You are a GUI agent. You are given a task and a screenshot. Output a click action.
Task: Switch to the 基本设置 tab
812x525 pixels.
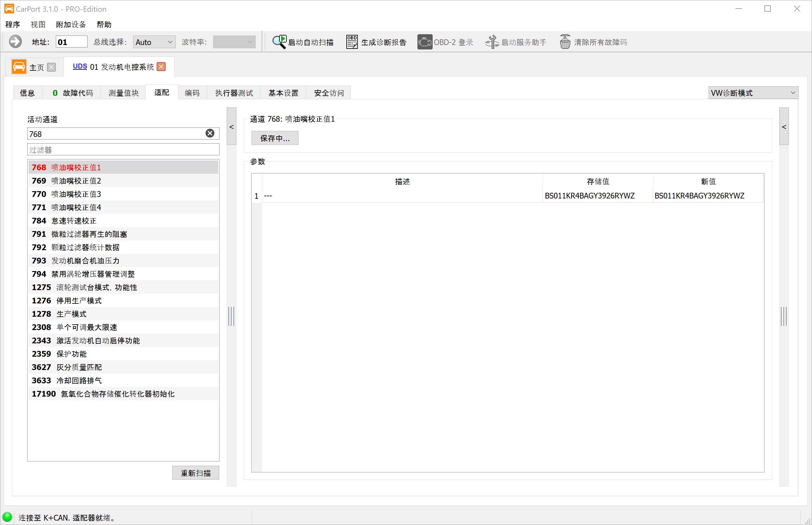[283, 93]
